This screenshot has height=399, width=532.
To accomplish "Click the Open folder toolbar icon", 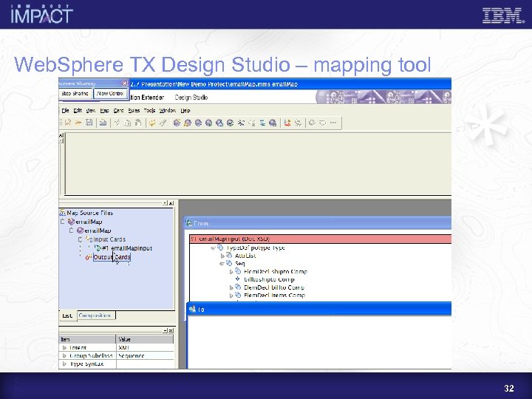I will tap(78, 123).
